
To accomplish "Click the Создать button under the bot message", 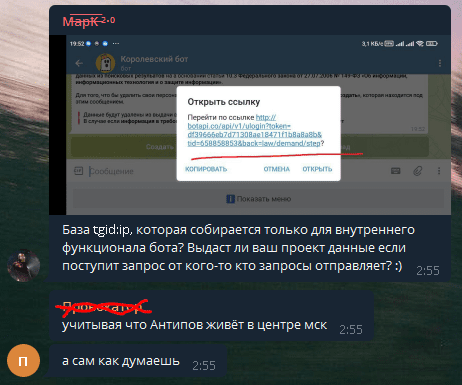I will (124, 147).
